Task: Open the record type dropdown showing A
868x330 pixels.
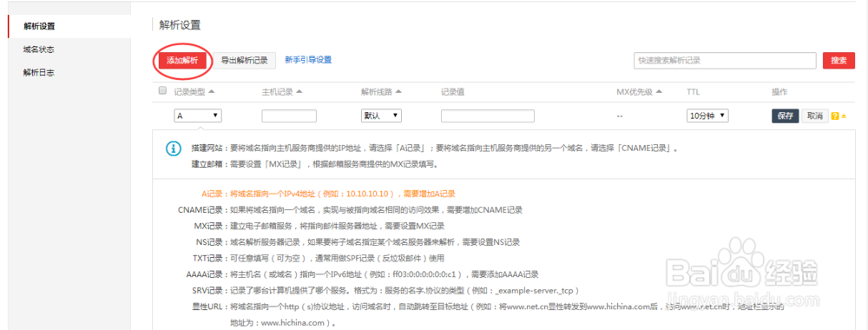Action: tap(198, 115)
